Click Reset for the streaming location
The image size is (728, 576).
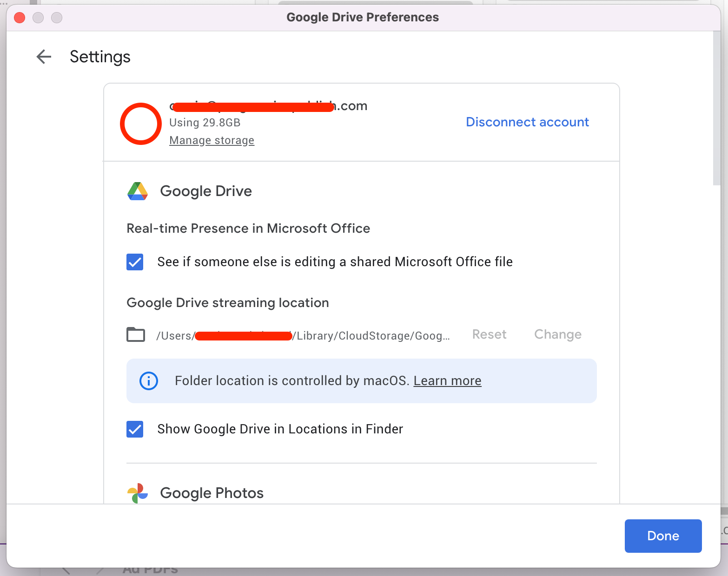click(489, 334)
